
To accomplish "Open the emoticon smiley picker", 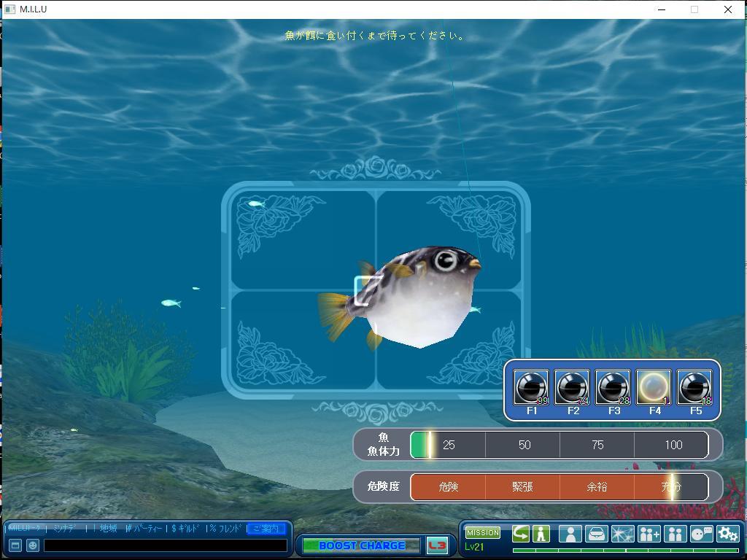I will click(x=33, y=545).
